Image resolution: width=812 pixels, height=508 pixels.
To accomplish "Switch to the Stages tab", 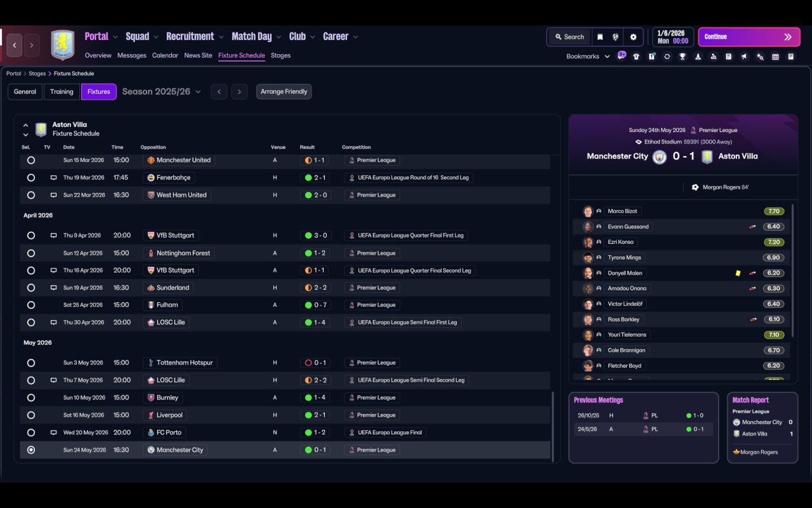I will coord(280,55).
